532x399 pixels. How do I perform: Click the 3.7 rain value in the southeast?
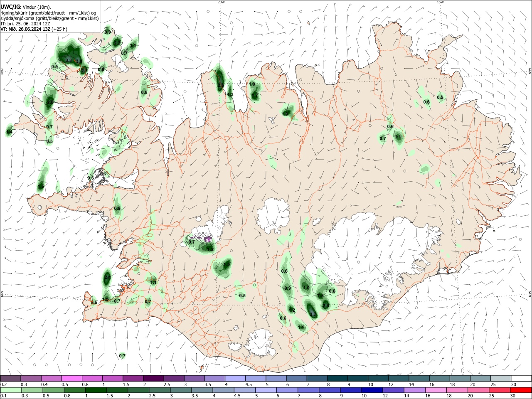click(313, 314)
